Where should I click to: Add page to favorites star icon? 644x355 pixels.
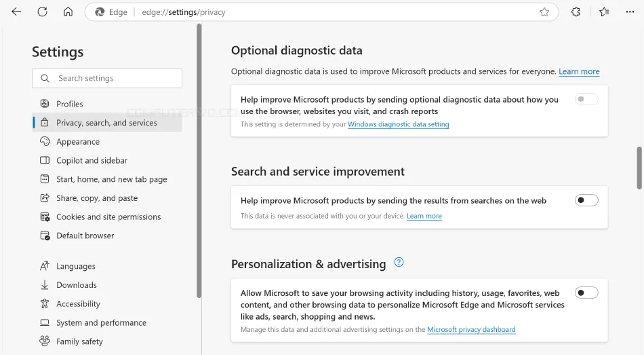[x=544, y=12]
